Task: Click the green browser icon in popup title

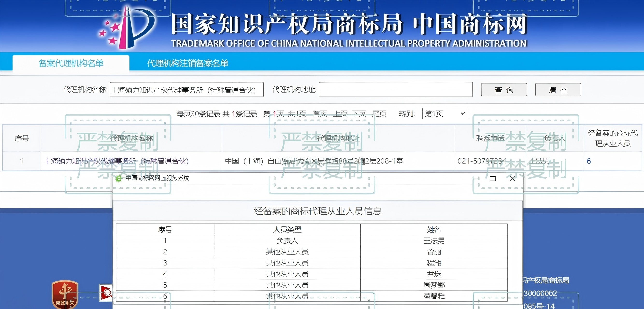Action: tap(119, 178)
